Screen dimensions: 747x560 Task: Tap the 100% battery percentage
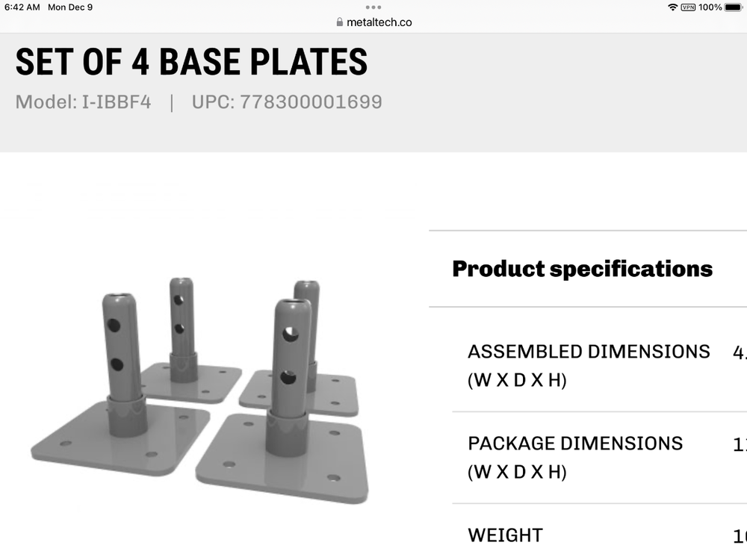pos(710,7)
